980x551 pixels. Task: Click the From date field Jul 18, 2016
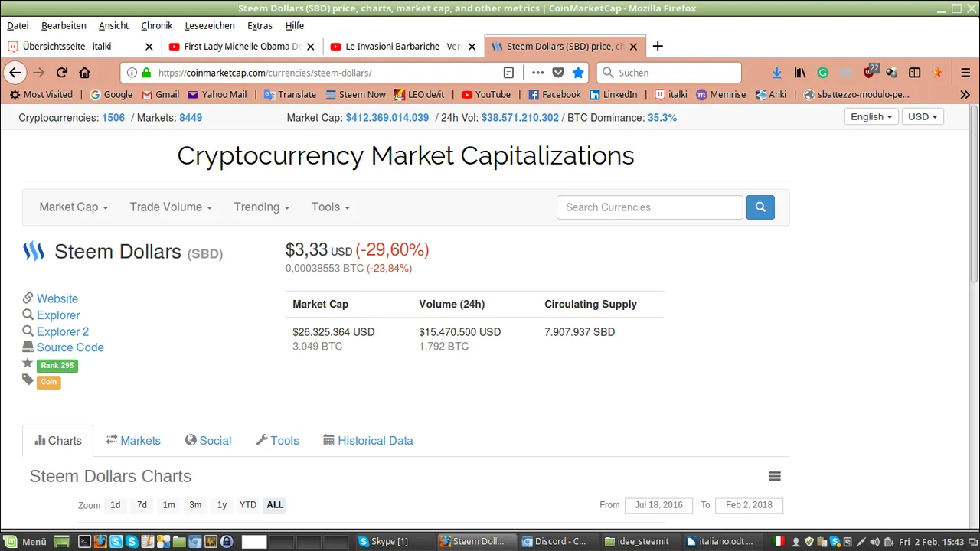(x=658, y=505)
